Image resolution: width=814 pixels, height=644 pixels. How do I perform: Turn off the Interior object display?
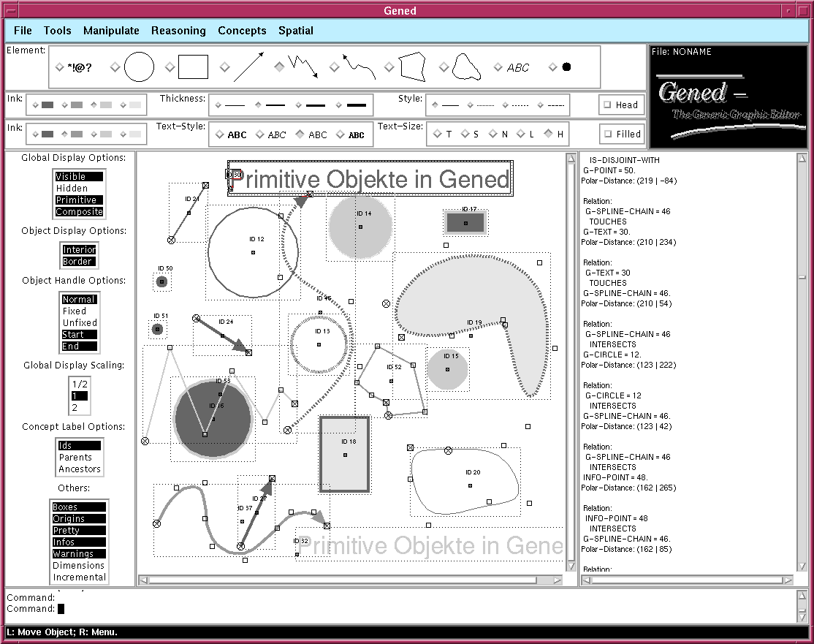pos(79,249)
